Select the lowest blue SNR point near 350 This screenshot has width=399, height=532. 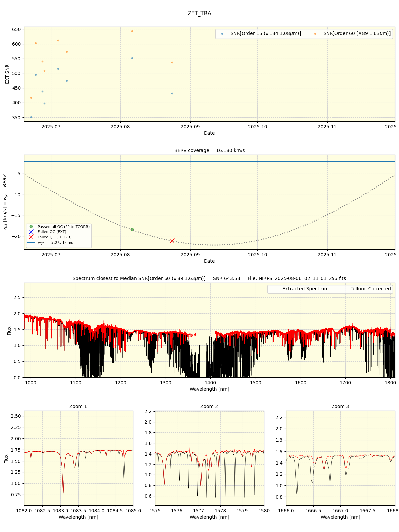coord(31,117)
